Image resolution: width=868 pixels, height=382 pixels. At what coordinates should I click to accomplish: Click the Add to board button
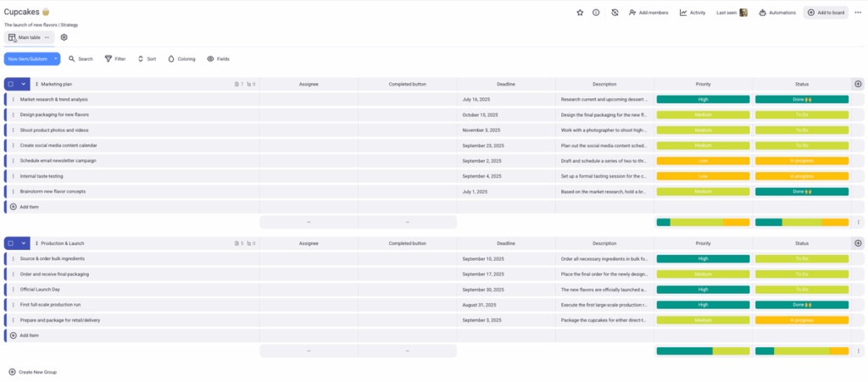(x=826, y=13)
